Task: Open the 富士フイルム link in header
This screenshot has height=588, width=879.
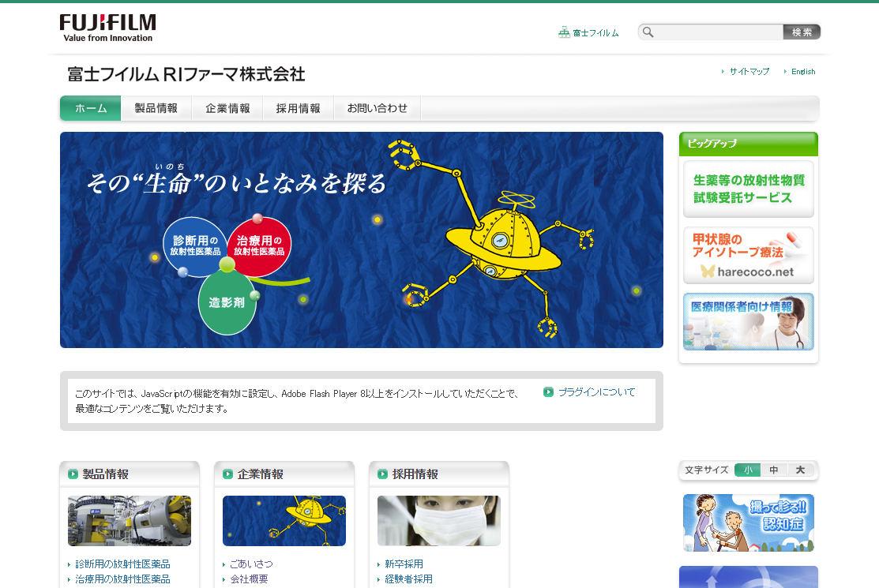Action: point(595,33)
